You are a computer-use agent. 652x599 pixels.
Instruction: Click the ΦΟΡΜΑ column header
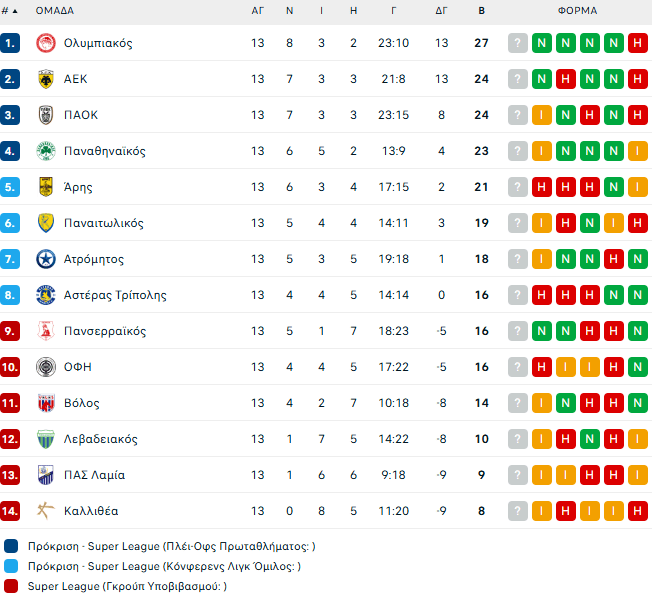point(577,11)
